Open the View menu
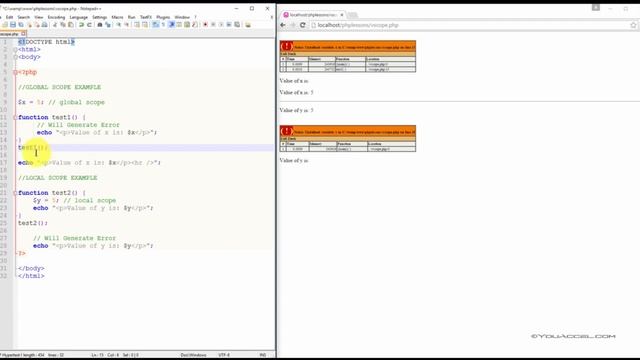Viewport: 640px width, 360px height. (x=39, y=17)
